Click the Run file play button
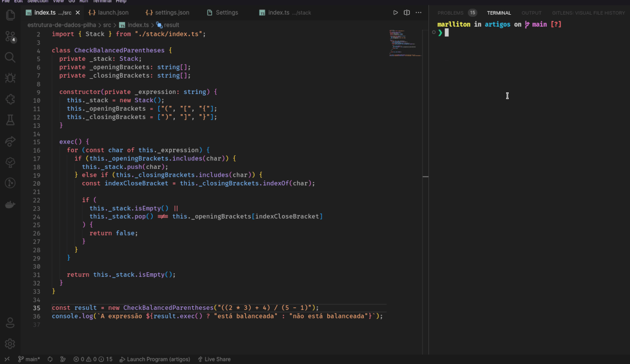This screenshot has height=364, width=630. click(x=395, y=13)
